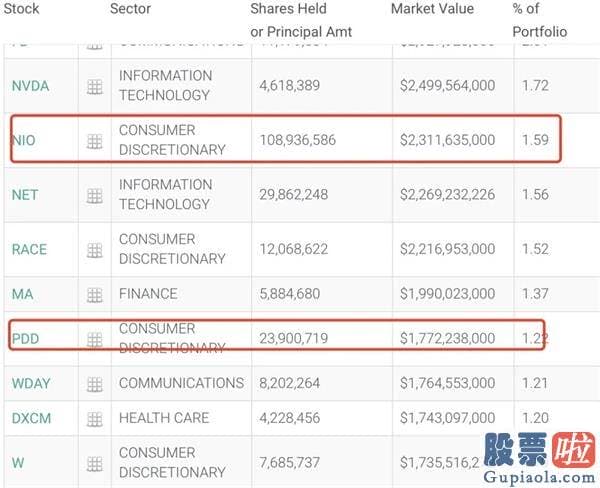The image size is (600, 488).
Task: Click the grid icon in PDD row
Action: [x=95, y=340]
